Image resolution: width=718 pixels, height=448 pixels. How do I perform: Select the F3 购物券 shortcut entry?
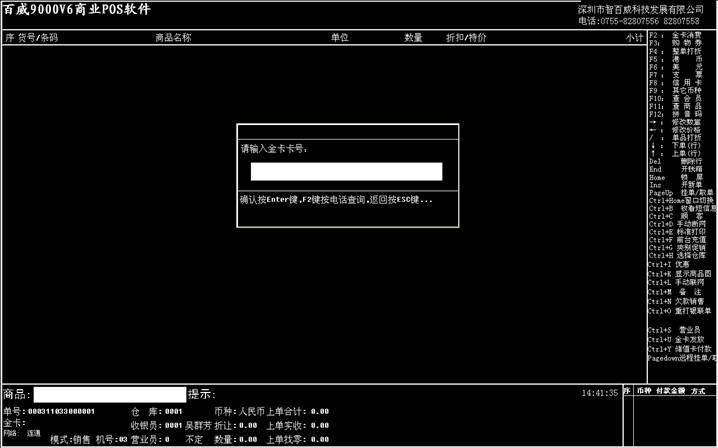(x=675, y=43)
